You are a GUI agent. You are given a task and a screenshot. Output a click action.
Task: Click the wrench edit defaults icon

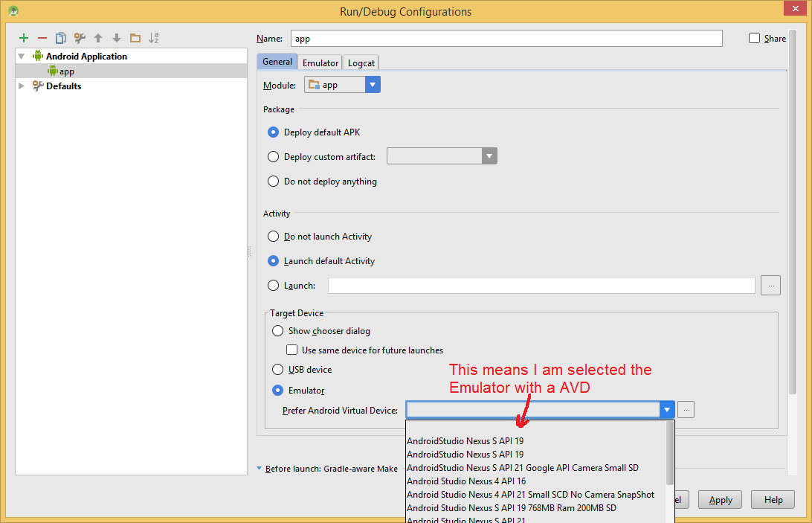(x=80, y=38)
